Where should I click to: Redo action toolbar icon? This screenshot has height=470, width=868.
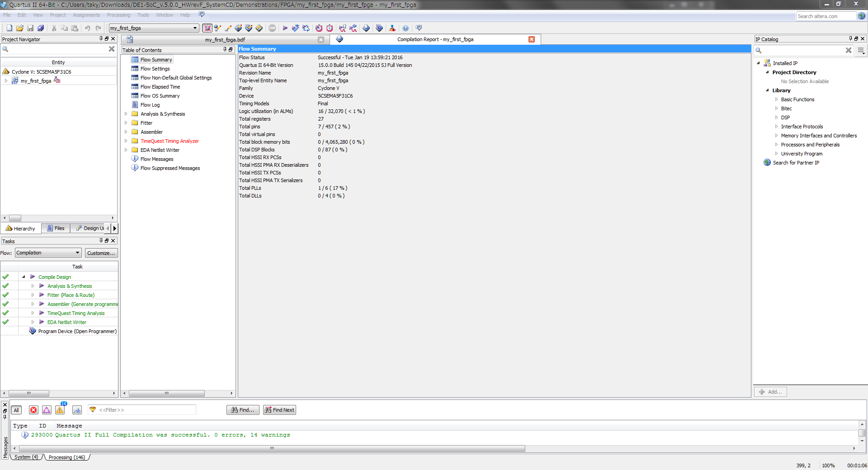pyautogui.click(x=98, y=28)
